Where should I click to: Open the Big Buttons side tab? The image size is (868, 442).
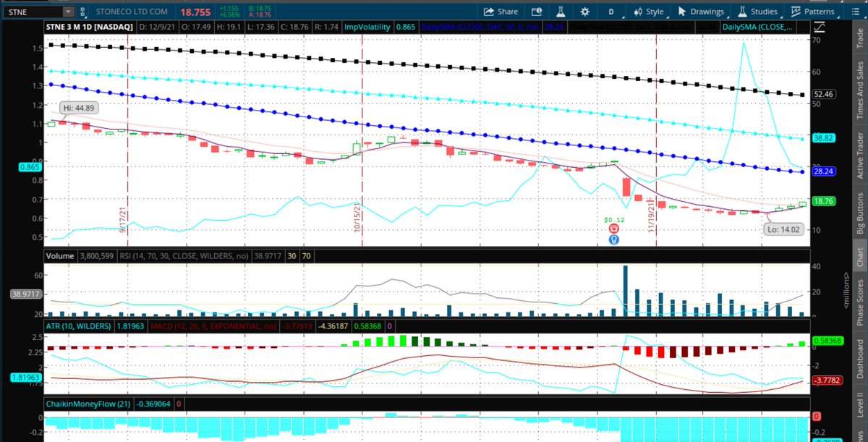pos(860,214)
